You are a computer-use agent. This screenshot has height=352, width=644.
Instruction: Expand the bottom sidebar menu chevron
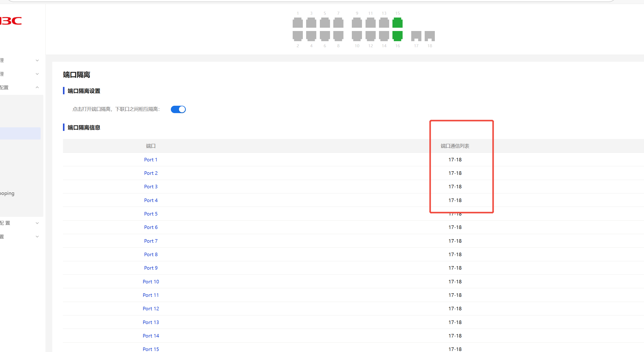point(37,237)
